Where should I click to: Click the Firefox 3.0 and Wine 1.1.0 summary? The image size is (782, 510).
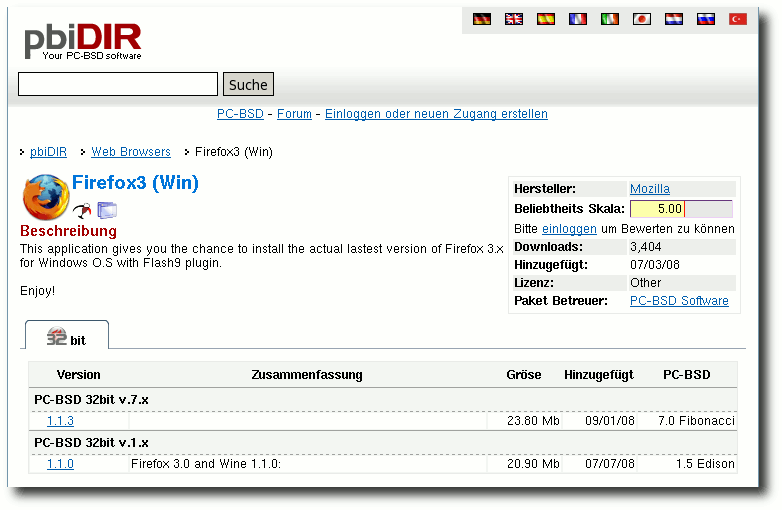click(206, 464)
